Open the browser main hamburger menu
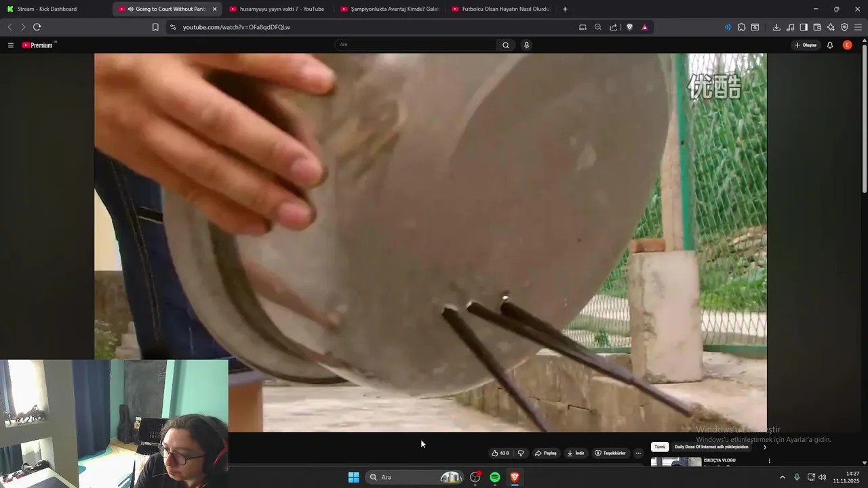Screen dimensions: 868x488 (858, 27)
